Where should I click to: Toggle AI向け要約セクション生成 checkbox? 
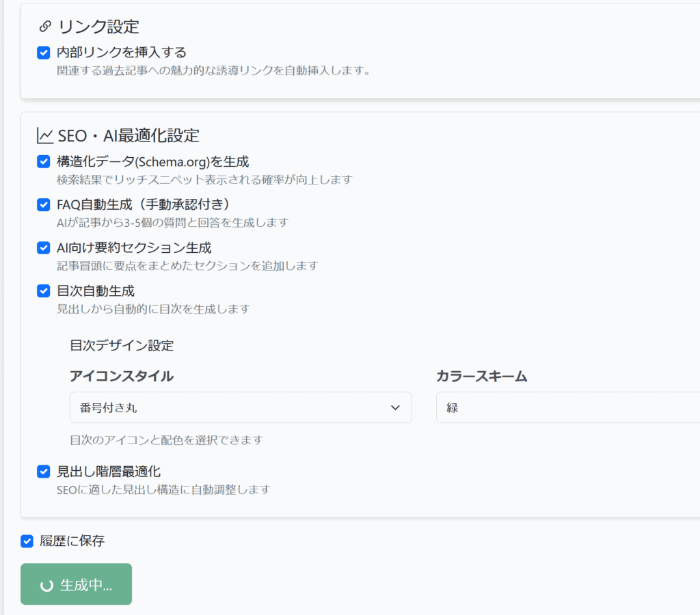click(x=43, y=247)
